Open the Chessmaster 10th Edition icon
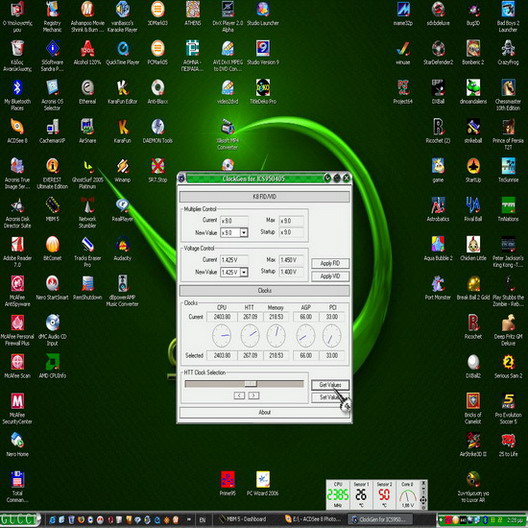Screen dimensions: 528x528 coord(508,95)
